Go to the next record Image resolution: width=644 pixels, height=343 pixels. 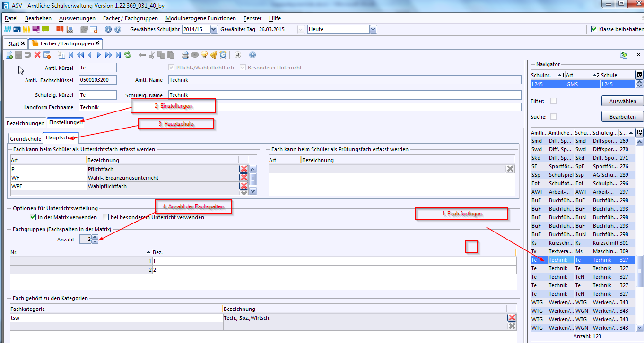99,55
